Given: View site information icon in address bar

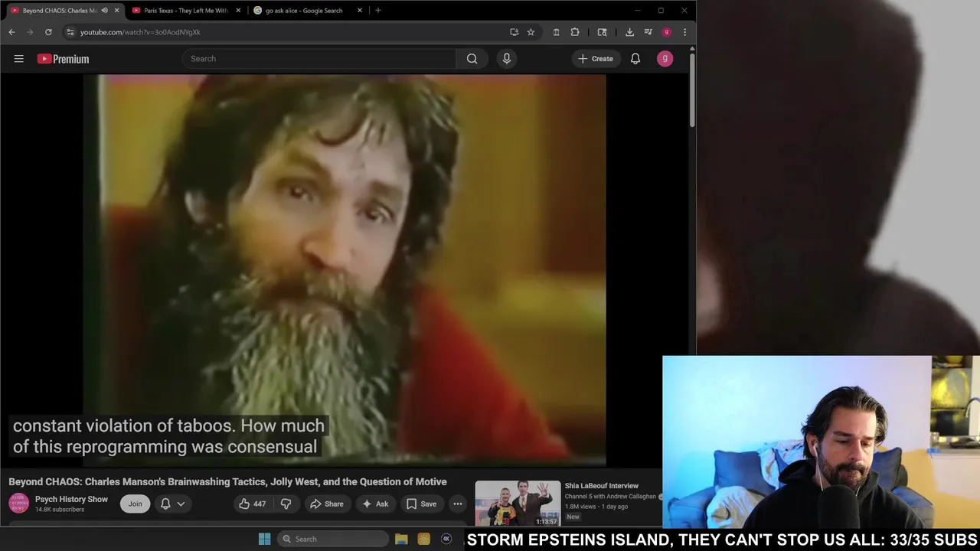Looking at the screenshot, I should pyautogui.click(x=70, y=32).
